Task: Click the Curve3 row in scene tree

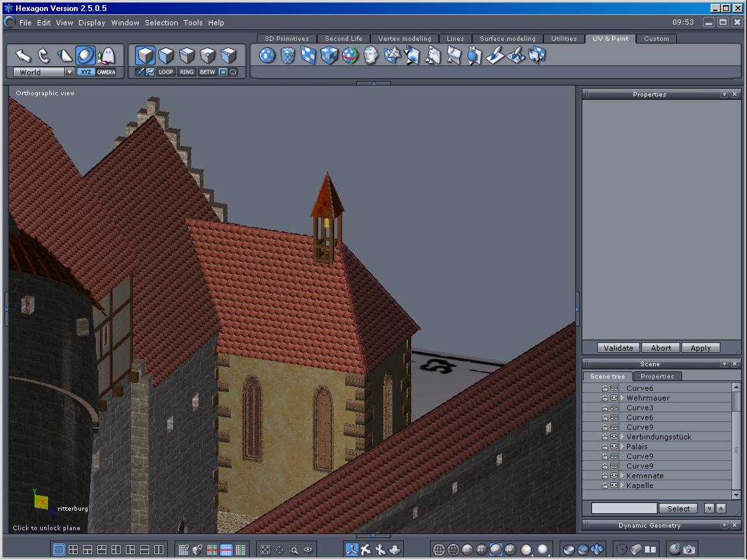Action: click(658, 408)
